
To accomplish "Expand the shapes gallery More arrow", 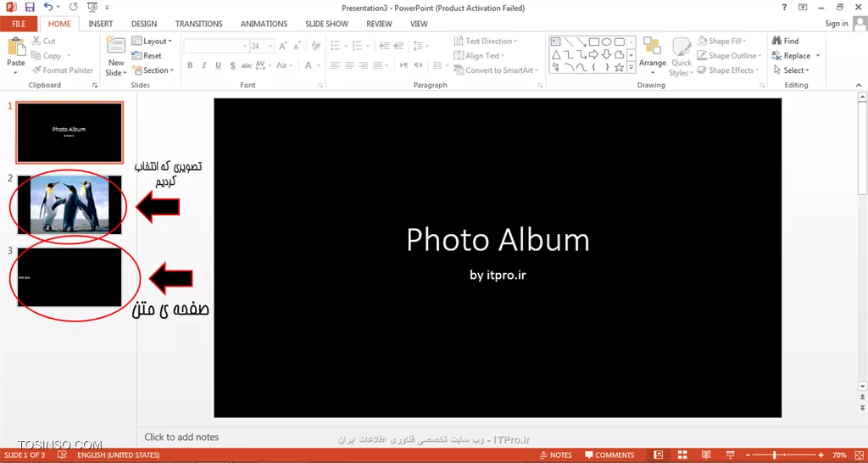I will (631, 68).
